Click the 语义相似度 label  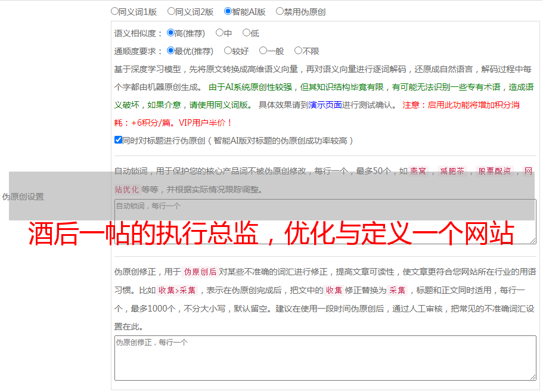pos(138,33)
